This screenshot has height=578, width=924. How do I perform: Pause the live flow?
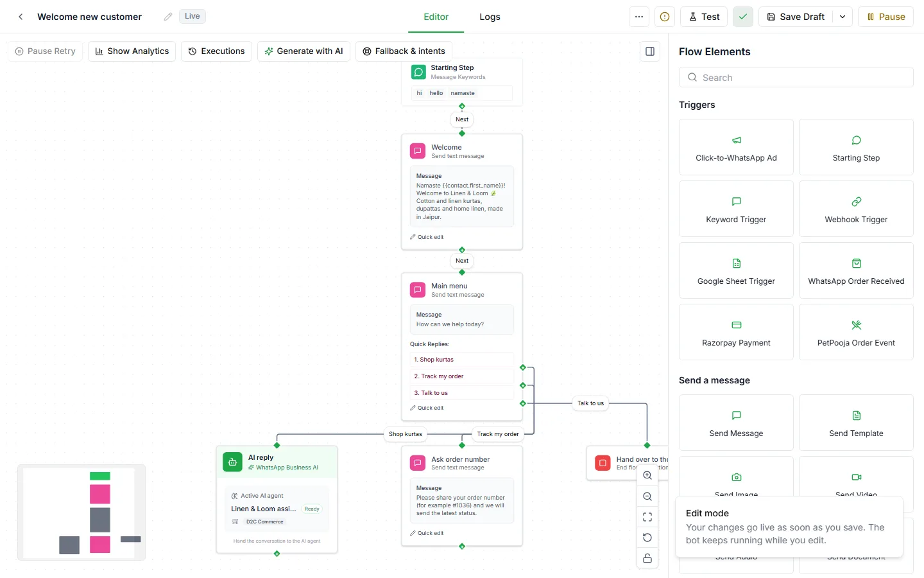886,17
